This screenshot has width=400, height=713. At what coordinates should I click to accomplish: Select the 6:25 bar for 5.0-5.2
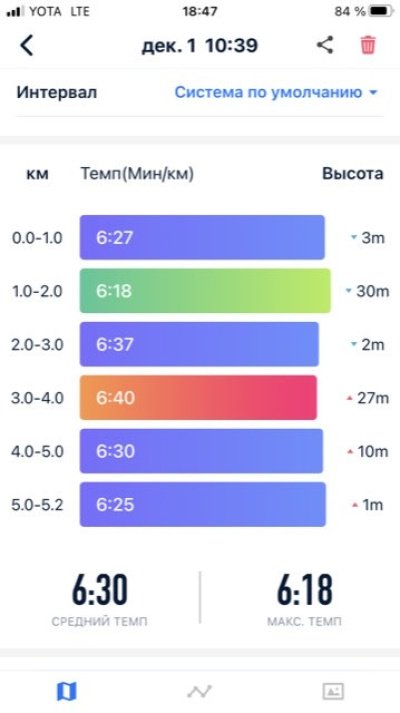pyautogui.click(x=203, y=504)
